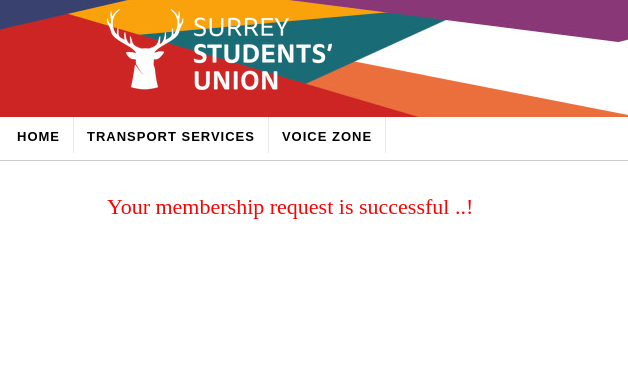
Task: Click the UNION text in the logo
Action: pos(236,80)
